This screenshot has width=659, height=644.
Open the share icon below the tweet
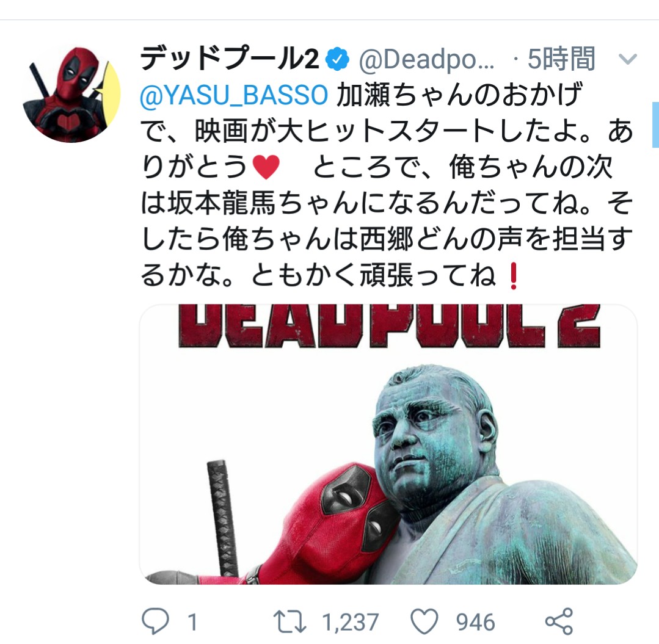559,621
